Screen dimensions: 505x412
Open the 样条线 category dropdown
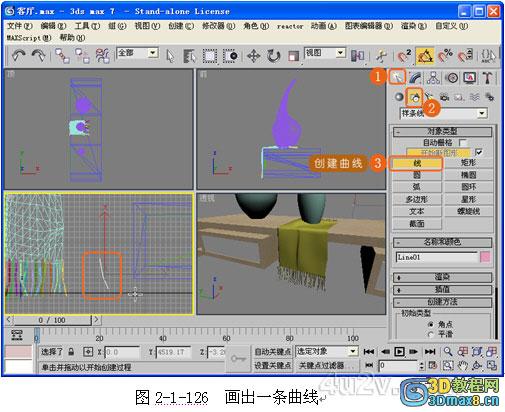pos(444,113)
